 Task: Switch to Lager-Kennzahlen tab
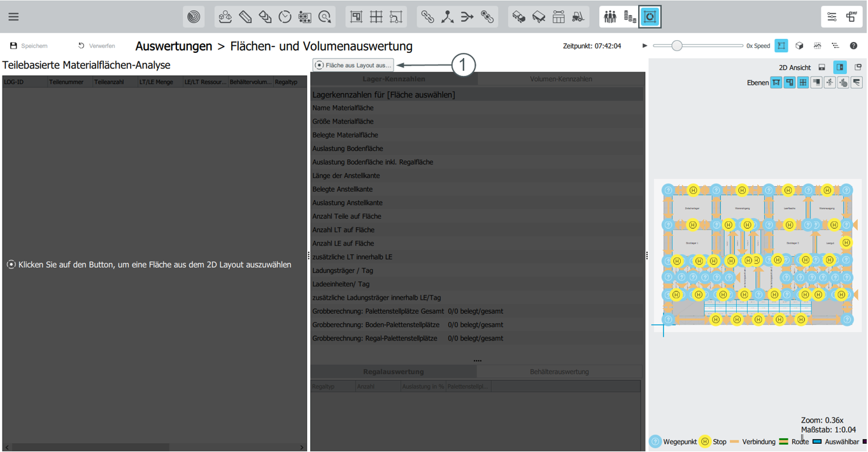[x=394, y=79]
